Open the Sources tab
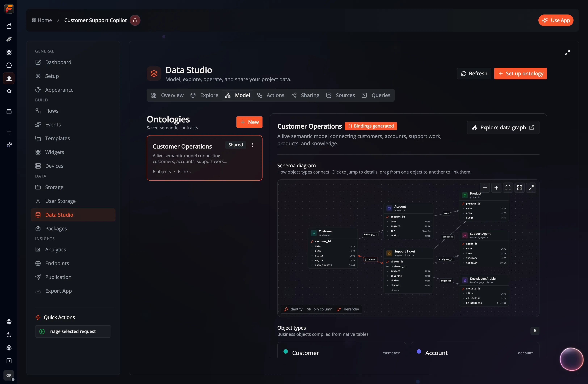Viewport: 588px width, 384px height. click(x=341, y=95)
